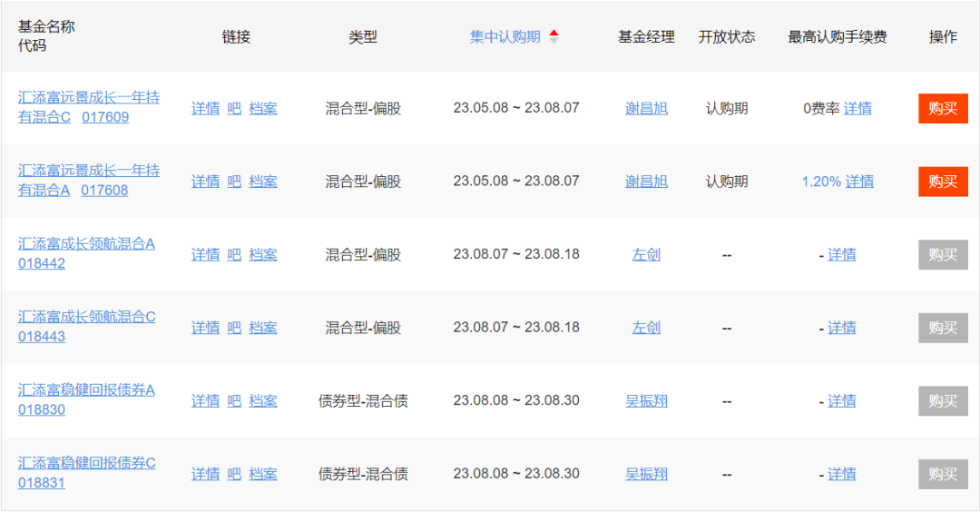Open 档案 link for fund 017609

(x=263, y=108)
